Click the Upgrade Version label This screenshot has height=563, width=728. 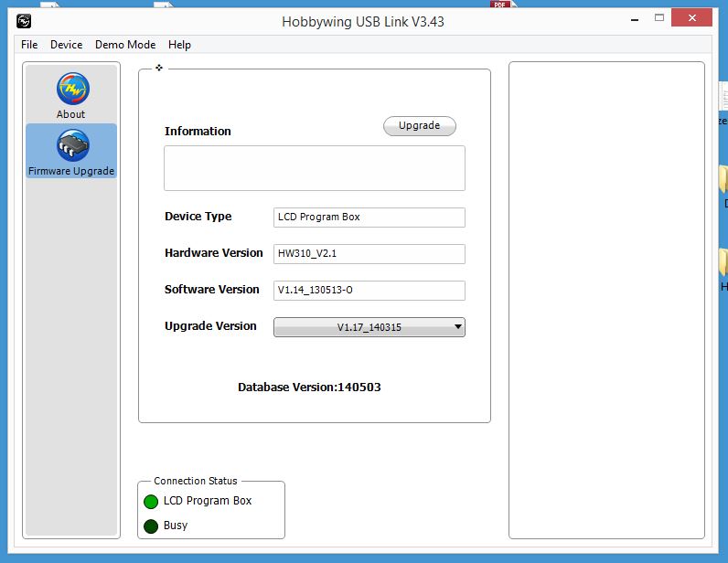(x=210, y=325)
